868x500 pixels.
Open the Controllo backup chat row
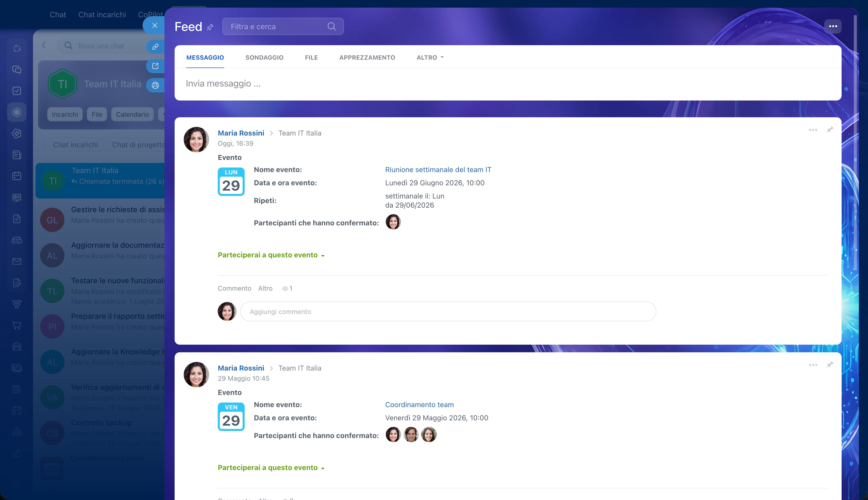pyautogui.click(x=100, y=433)
